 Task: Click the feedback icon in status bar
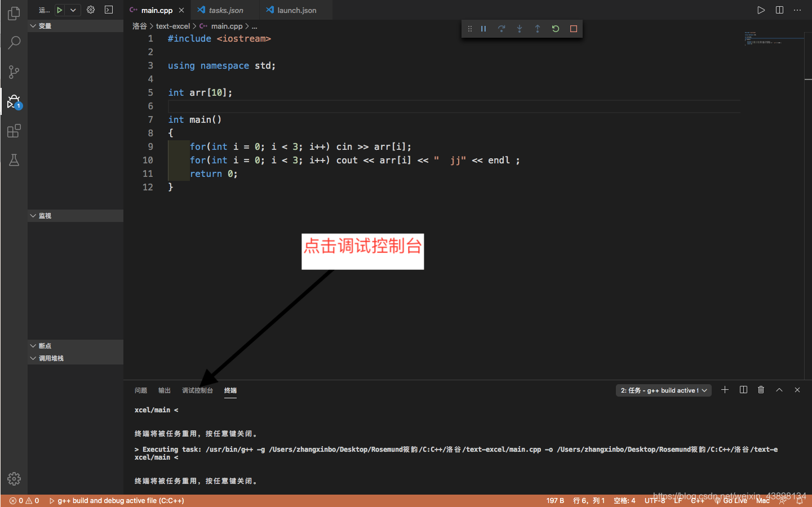coord(783,501)
